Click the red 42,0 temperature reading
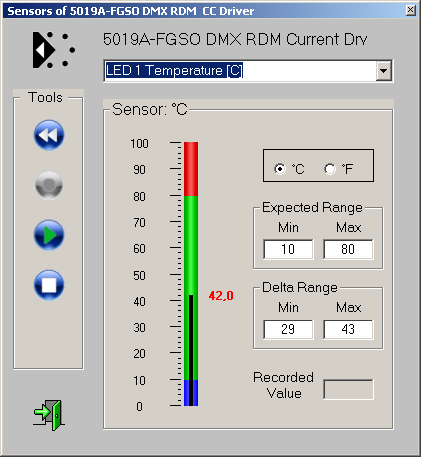This screenshot has height=457, width=421. 221,295
